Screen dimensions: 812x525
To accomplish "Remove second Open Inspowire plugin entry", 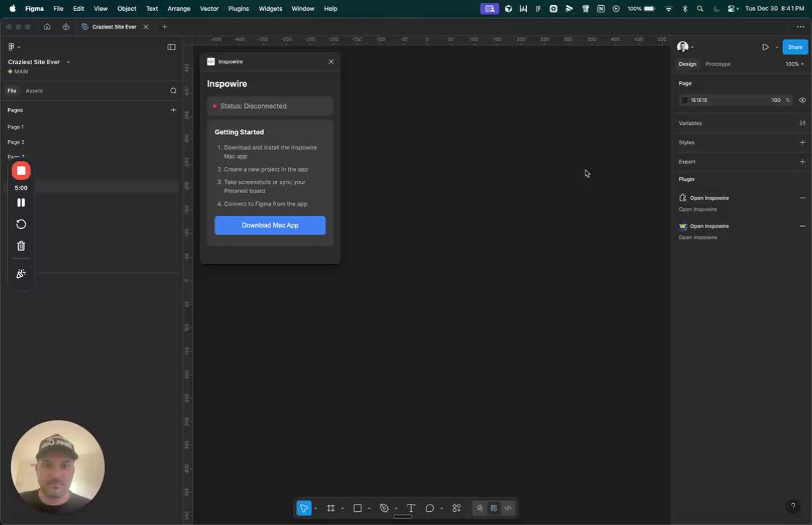I will click(x=803, y=226).
